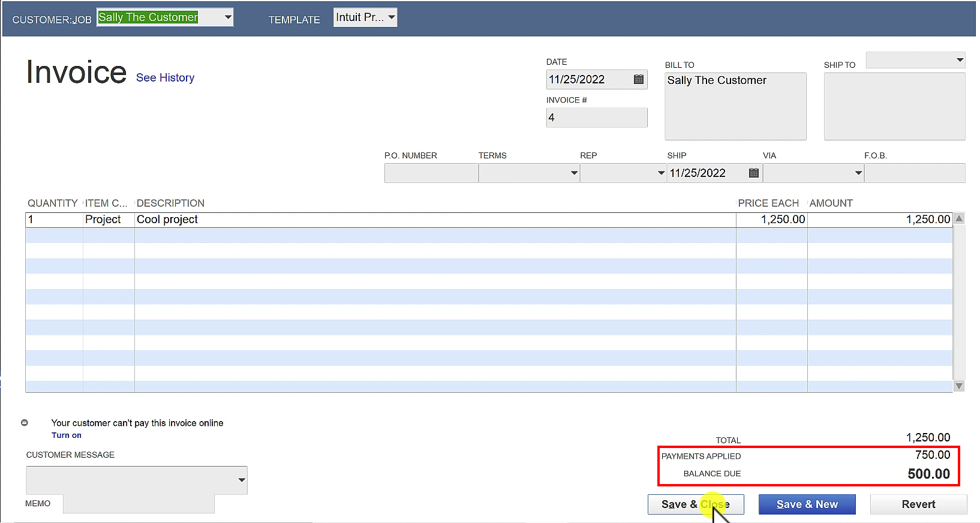Open the invoice date calendar picker

point(638,79)
